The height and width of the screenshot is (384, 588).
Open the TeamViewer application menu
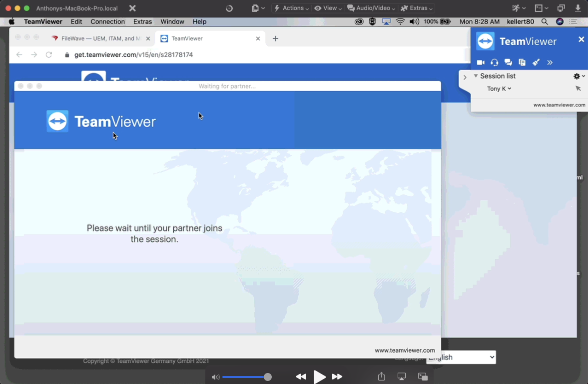click(x=43, y=22)
